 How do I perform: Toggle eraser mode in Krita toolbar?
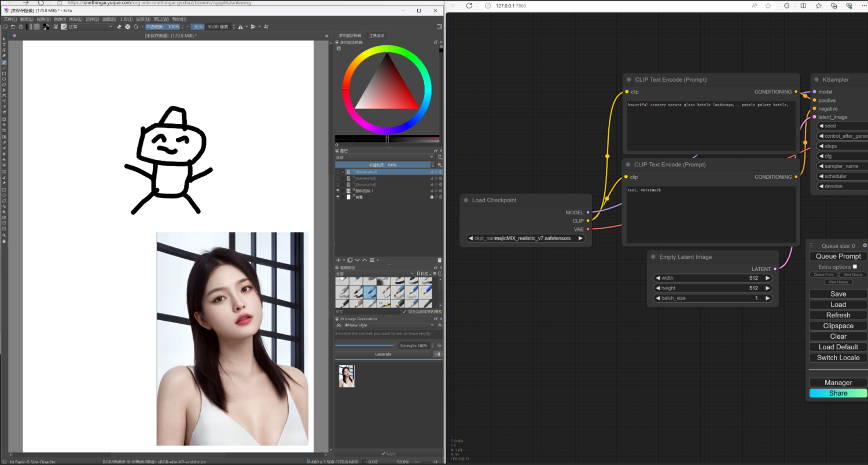(119, 27)
